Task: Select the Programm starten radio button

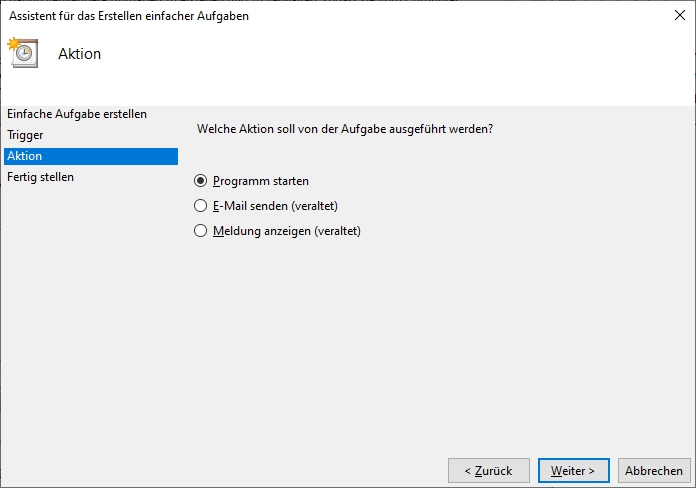Action: pos(201,181)
